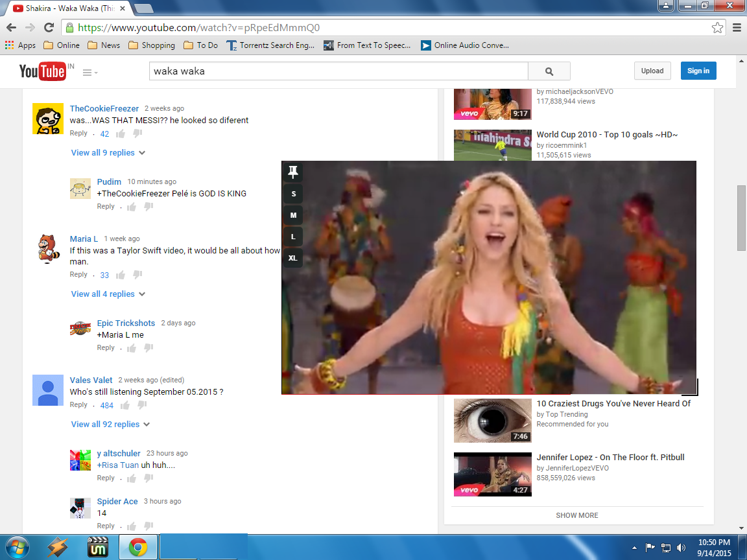747x560 pixels.
Task: Expand View all 92 replies
Action: 110,425
